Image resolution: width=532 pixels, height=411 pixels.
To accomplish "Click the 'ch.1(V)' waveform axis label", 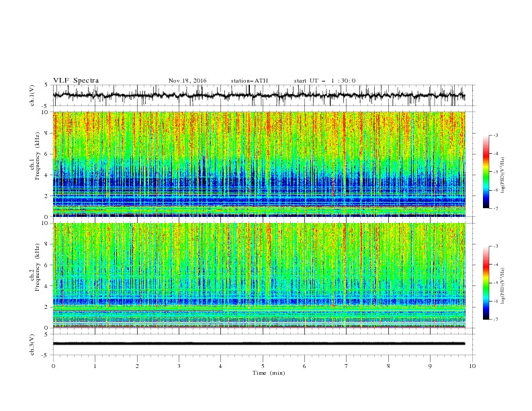I will (32, 95).
